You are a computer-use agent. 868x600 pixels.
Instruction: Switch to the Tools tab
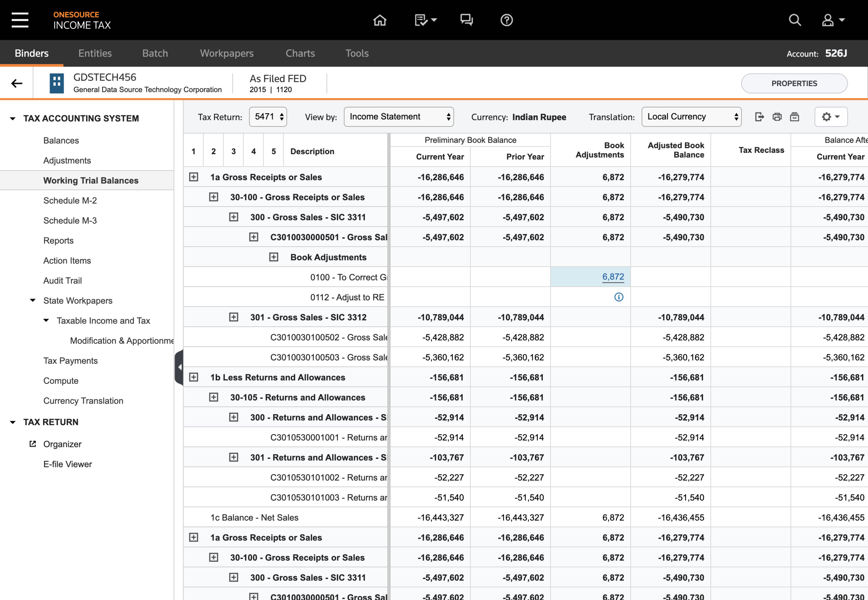[357, 53]
